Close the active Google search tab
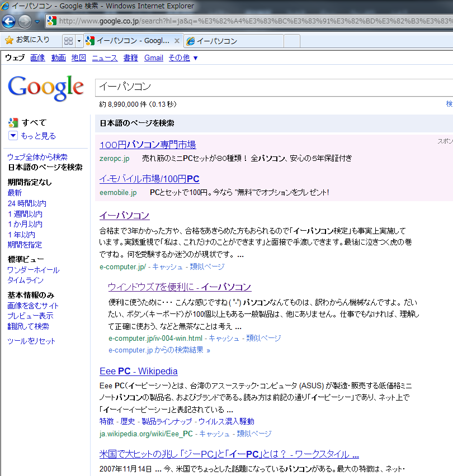453x476 pixels. 177,41
